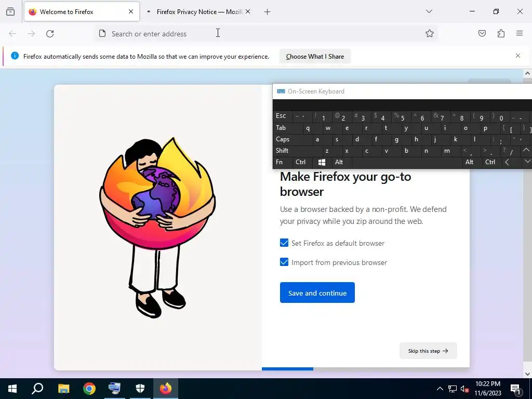Toggle right Alt key on On-Screen Keyboard
Image resolution: width=532 pixels, height=399 pixels.
click(x=472, y=162)
